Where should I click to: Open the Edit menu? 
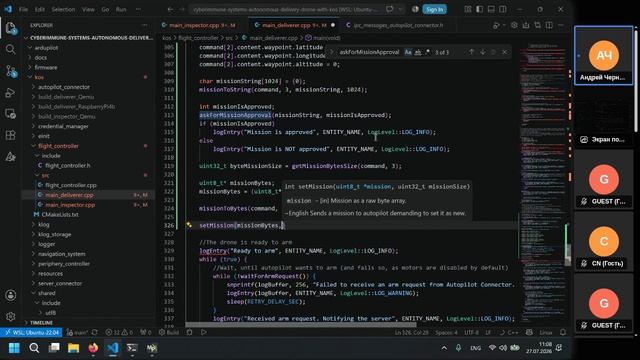click(x=40, y=9)
